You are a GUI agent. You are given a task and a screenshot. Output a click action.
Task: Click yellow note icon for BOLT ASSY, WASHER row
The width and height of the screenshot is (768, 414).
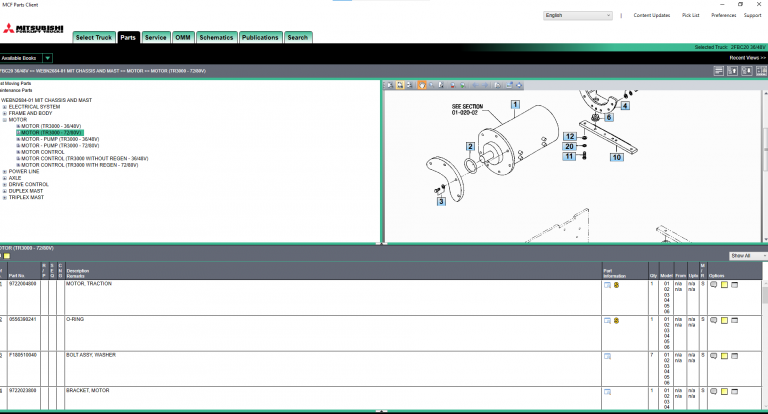724,356
